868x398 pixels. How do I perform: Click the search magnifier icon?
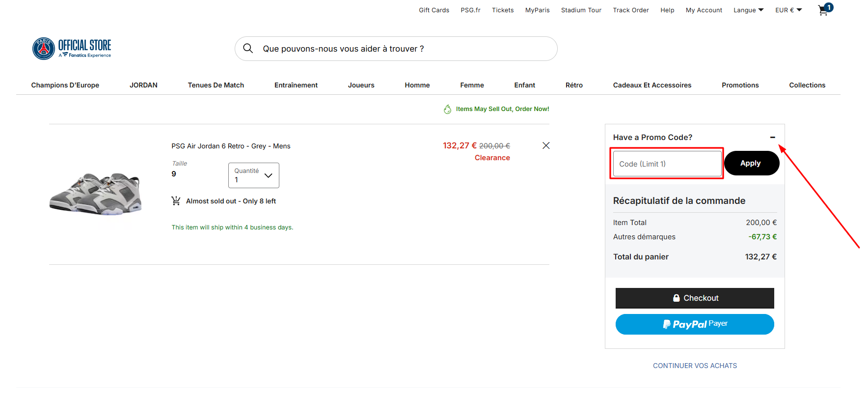(248, 48)
